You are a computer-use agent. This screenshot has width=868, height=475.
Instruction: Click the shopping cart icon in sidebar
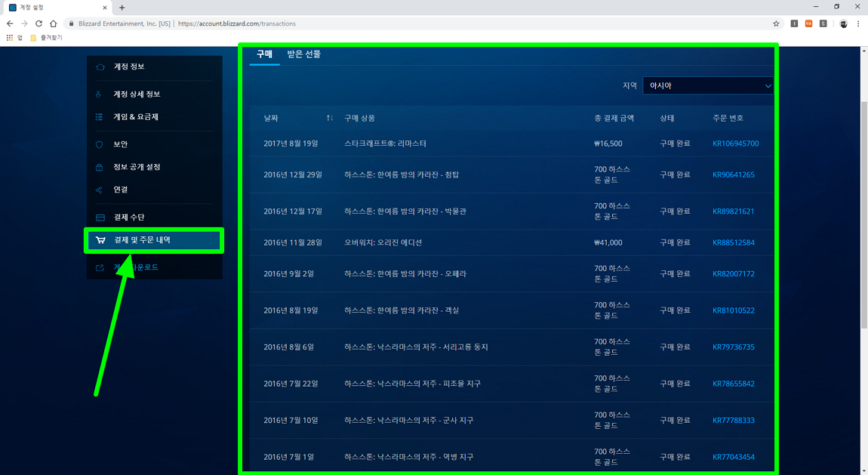100,240
